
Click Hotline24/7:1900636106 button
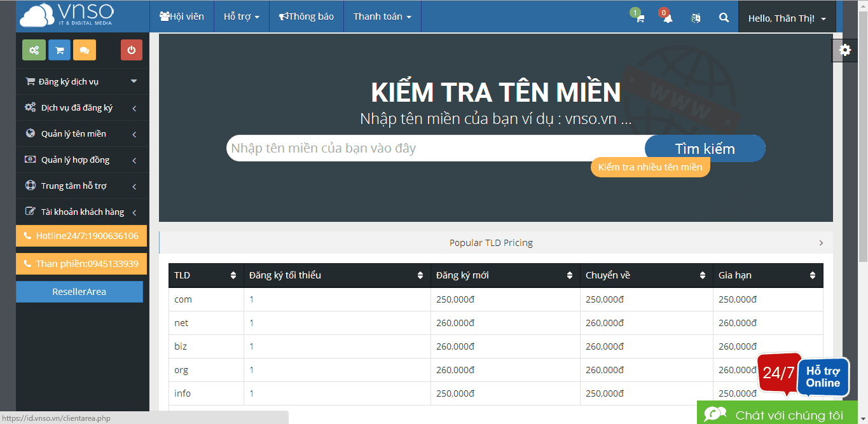click(x=81, y=236)
